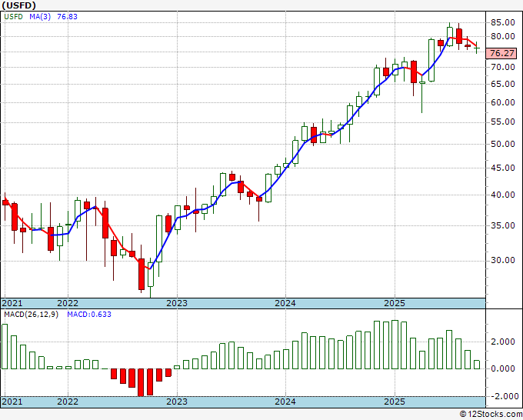Click the lowest red MACD bar near -2.000
Image resolution: width=523 pixels, height=420 pixels.
tap(141, 382)
